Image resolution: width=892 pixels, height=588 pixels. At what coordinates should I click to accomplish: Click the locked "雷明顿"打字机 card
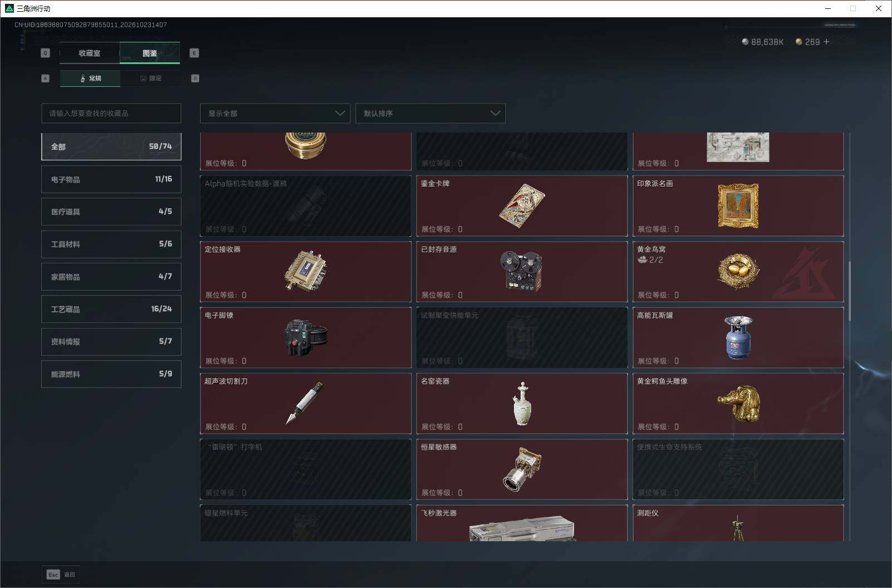pyautogui.click(x=306, y=469)
